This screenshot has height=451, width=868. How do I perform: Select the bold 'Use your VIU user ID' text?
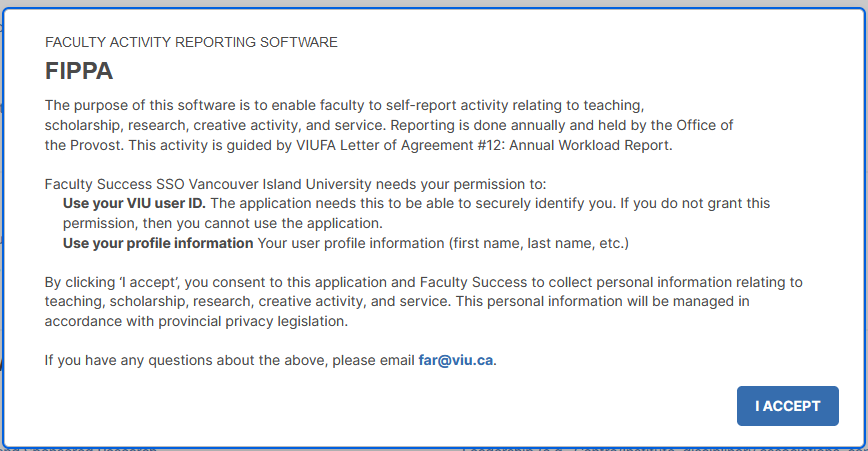pos(135,203)
